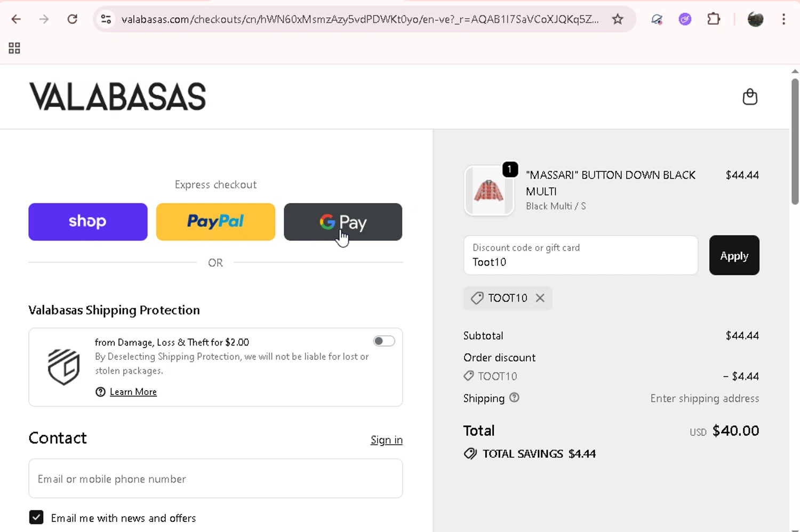Screen dimensions: 800x532
Task: Click the question mark icon beside Learn More
Action: point(100,392)
